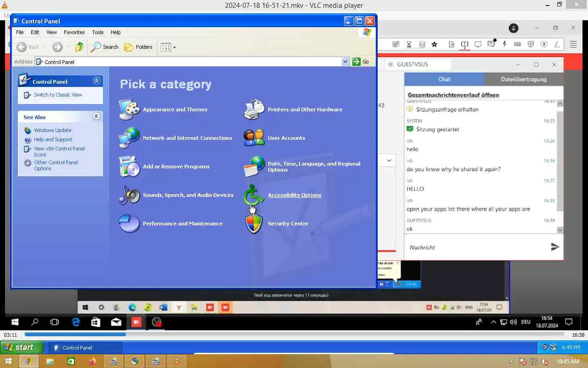Click the VLC cone icon on bottom taskbar
588x368 pixels.
click(x=176, y=362)
